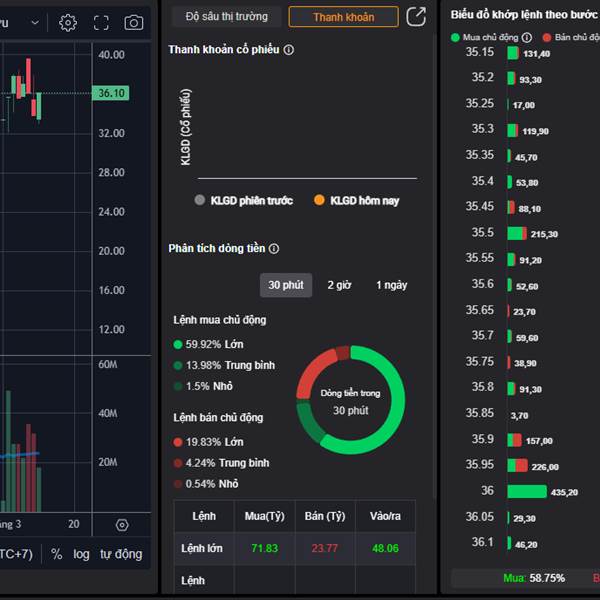Open chart settings gear icon
The width and height of the screenshot is (600, 600).
68,22
